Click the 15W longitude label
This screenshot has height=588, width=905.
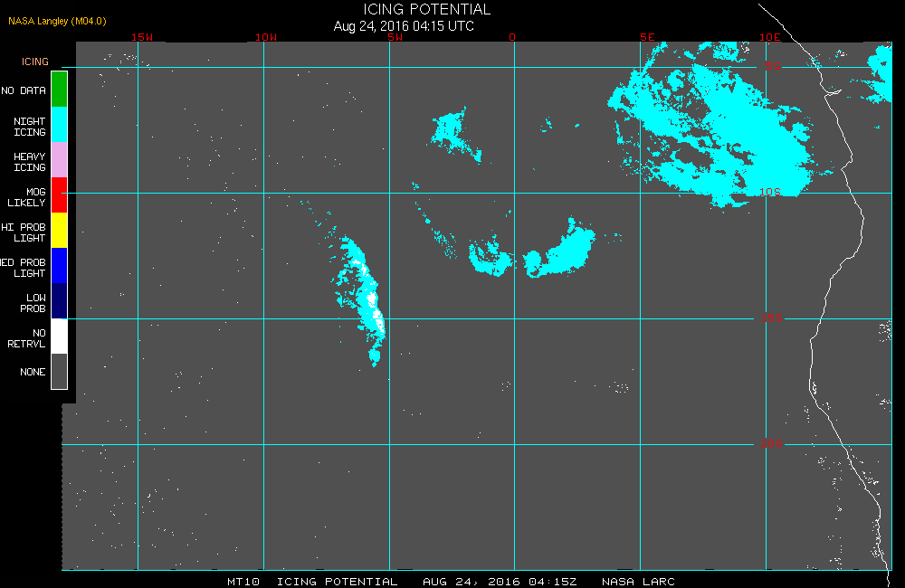click(142, 37)
